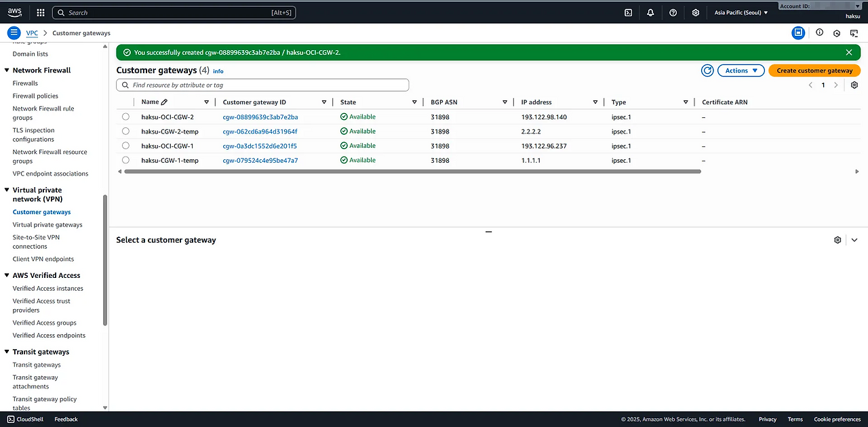Go to Site-to-Site VPN connections
Viewport: 868px width, 427px height.
(x=36, y=241)
